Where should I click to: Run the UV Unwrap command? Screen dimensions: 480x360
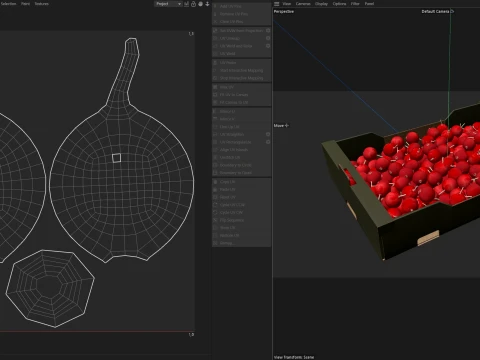[x=239, y=38]
